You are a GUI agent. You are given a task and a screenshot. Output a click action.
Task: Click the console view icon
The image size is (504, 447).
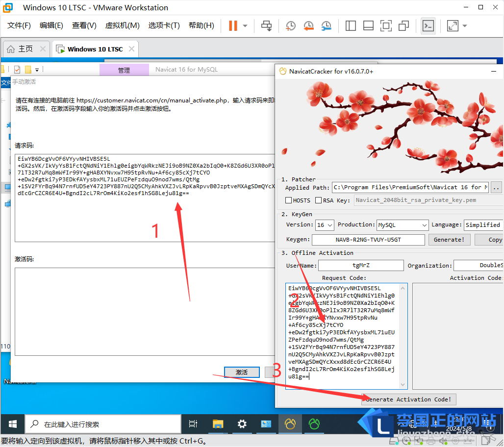point(428,25)
